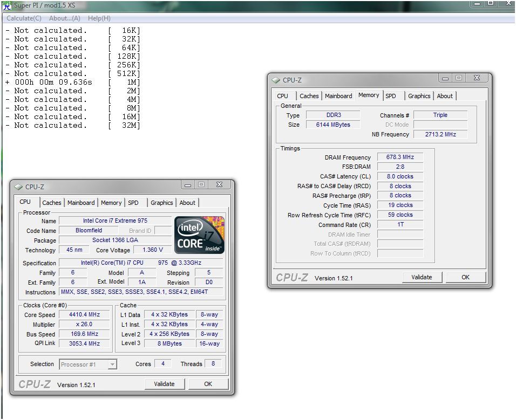This screenshot has width=516, height=420.
Task: Click the Channels # value Triple
Action: [x=440, y=115]
